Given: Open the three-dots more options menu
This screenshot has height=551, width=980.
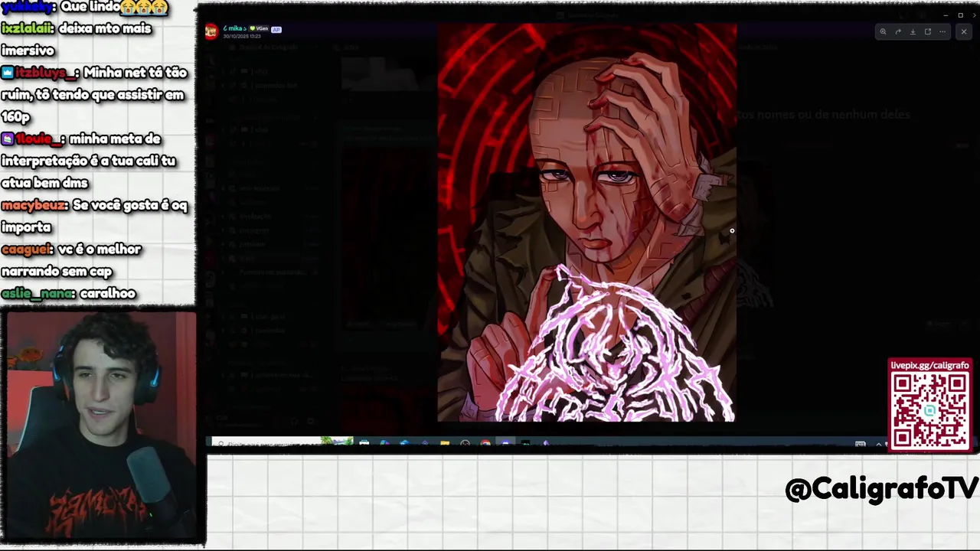Looking at the screenshot, I should 942,31.
